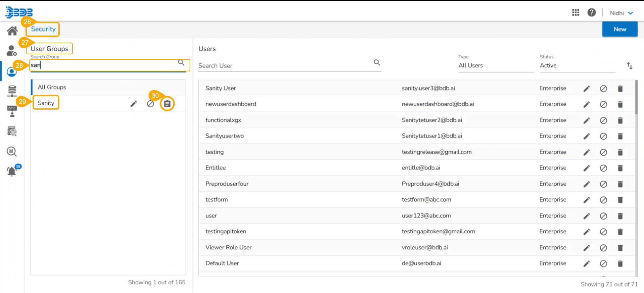
Task: Open the notifications bell icon
Action: [12, 171]
